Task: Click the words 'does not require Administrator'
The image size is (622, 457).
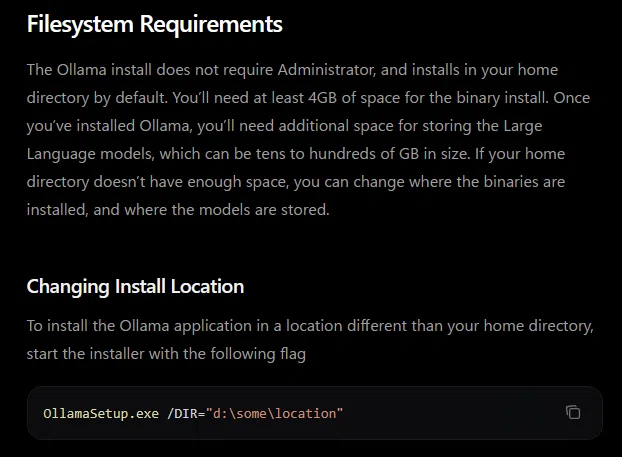Action: coord(265,70)
